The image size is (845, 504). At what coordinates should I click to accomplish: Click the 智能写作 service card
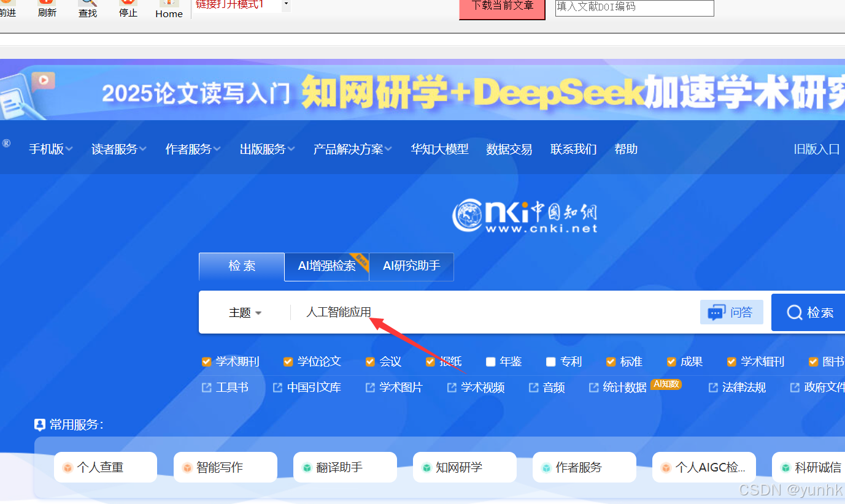coord(225,467)
